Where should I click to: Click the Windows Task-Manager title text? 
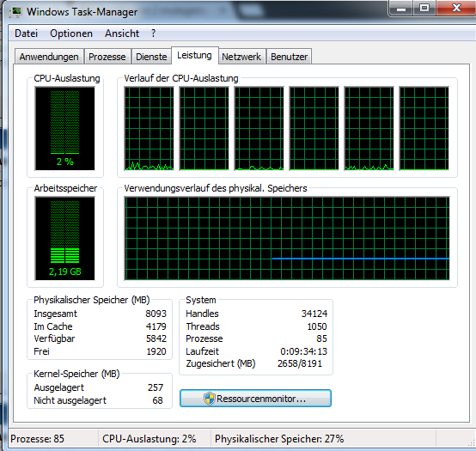coord(82,12)
